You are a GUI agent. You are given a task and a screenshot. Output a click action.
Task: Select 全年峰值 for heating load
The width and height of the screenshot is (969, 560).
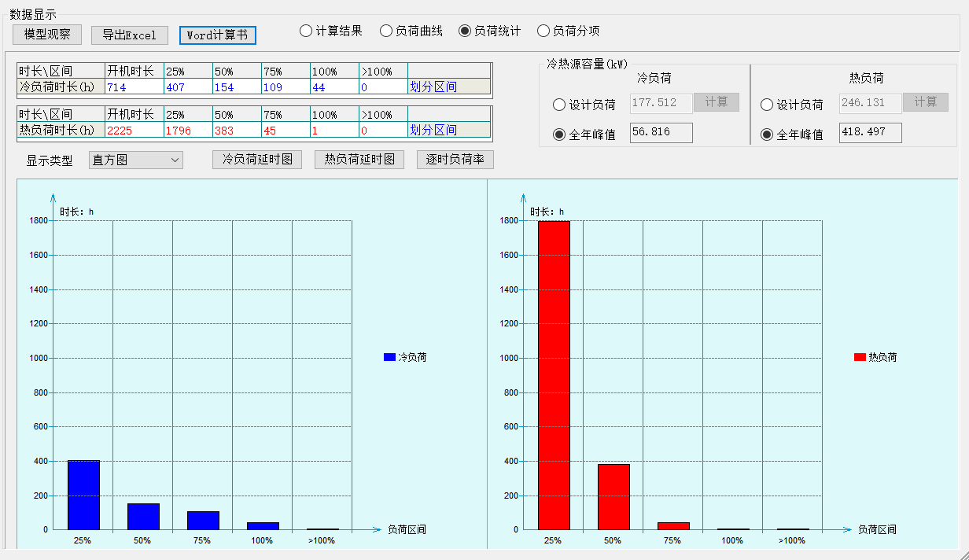tap(768, 134)
